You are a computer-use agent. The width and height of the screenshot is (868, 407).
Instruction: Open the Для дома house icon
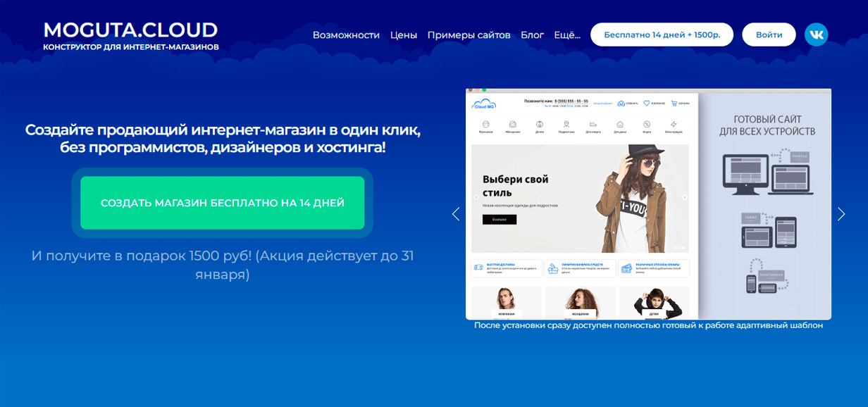tap(620, 123)
